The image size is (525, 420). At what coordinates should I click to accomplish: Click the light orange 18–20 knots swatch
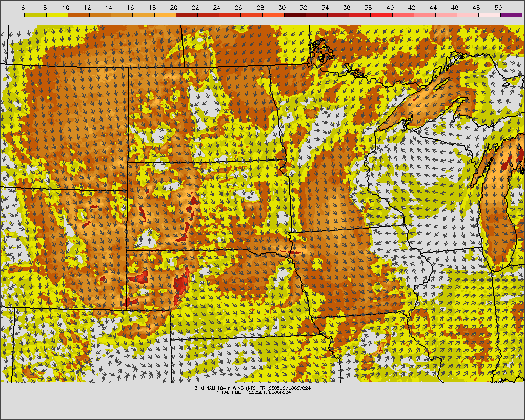tap(165, 15)
